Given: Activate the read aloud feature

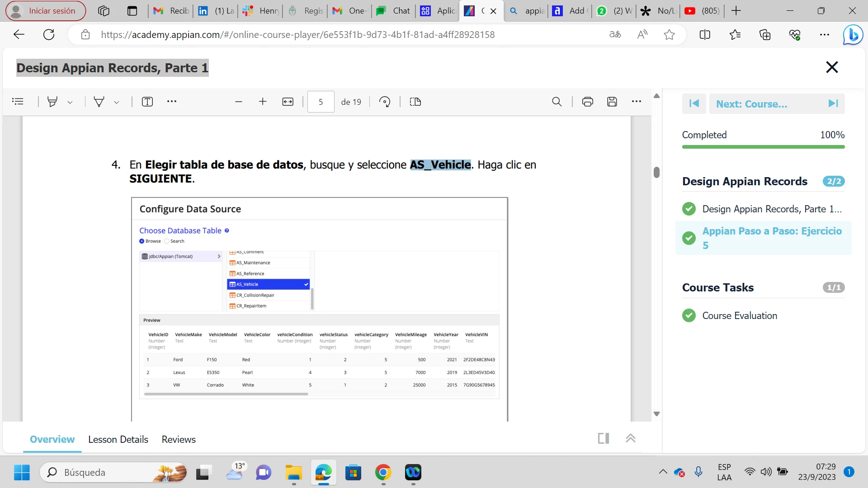Looking at the screenshot, I should tap(642, 34).
